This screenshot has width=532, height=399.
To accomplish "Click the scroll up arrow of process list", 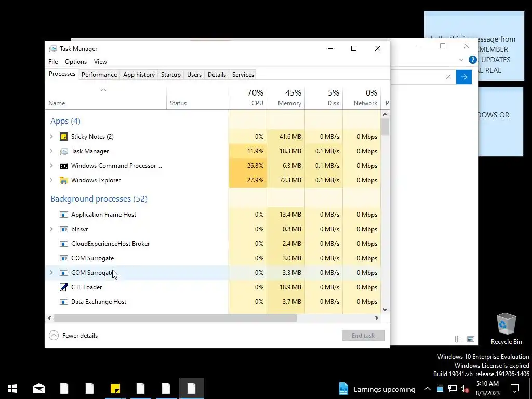I will pyautogui.click(x=385, y=114).
